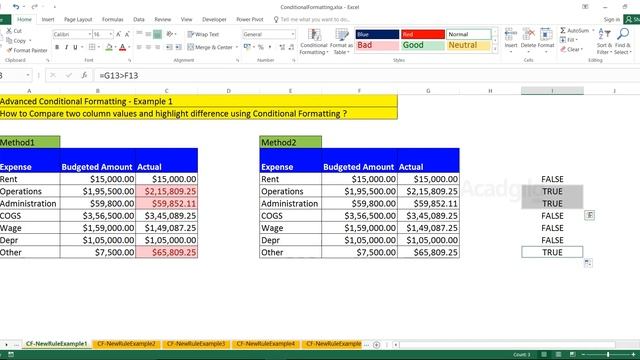Screen dimensions: 640x360
Task: Switch to the Formulas tab
Action: click(x=112, y=19)
